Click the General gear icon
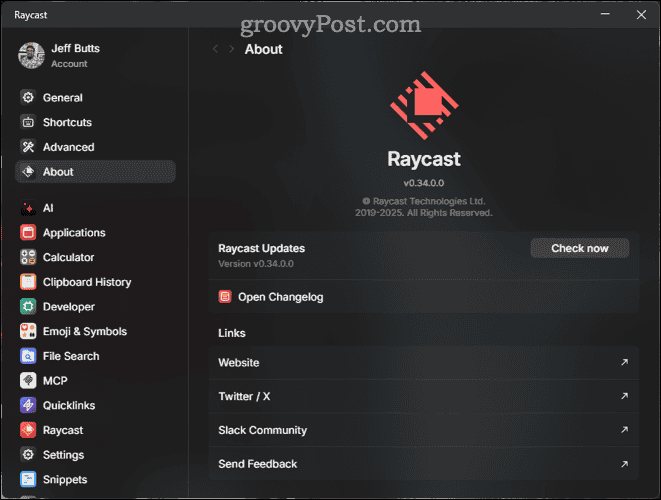 [28, 98]
